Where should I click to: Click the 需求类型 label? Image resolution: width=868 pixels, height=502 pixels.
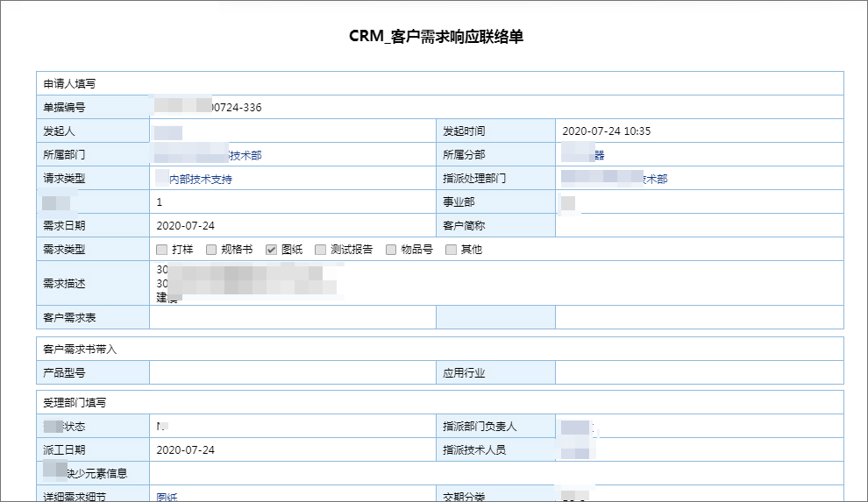(x=64, y=250)
